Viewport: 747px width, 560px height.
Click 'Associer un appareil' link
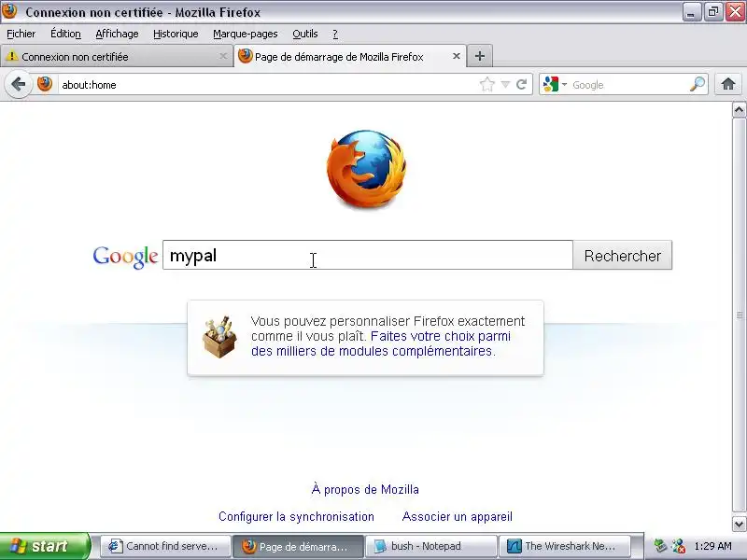tap(457, 517)
